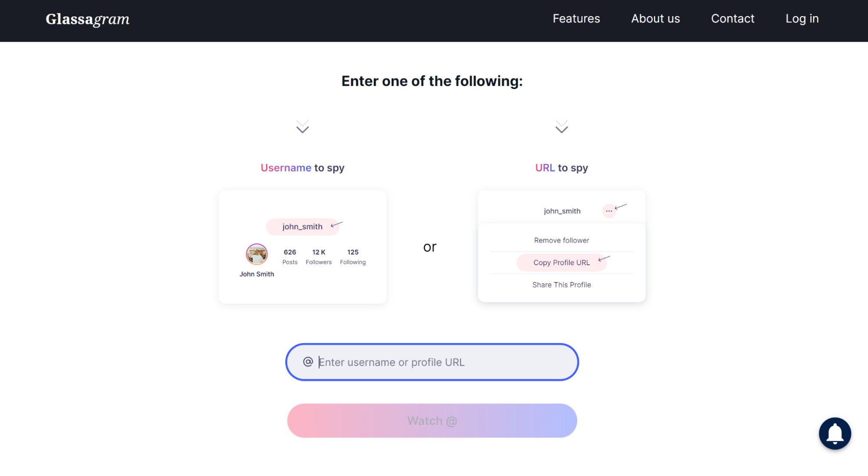Viewport: 868px width, 476px height.
Task: Click John Smith's profile avatar
Action: click(257, 254)
